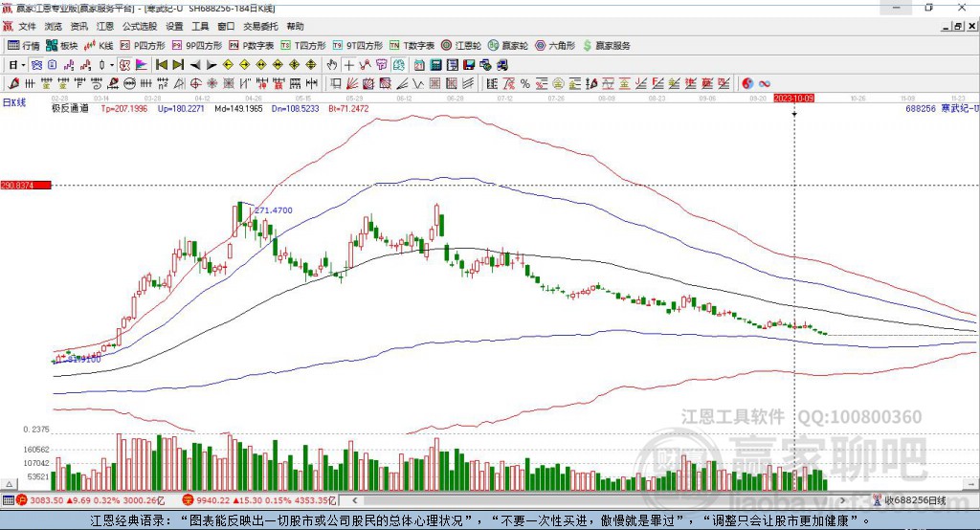Viewport: 980px width, 530px height.
Task: Select the hand pan tool
Action: (x=332, y=65)
